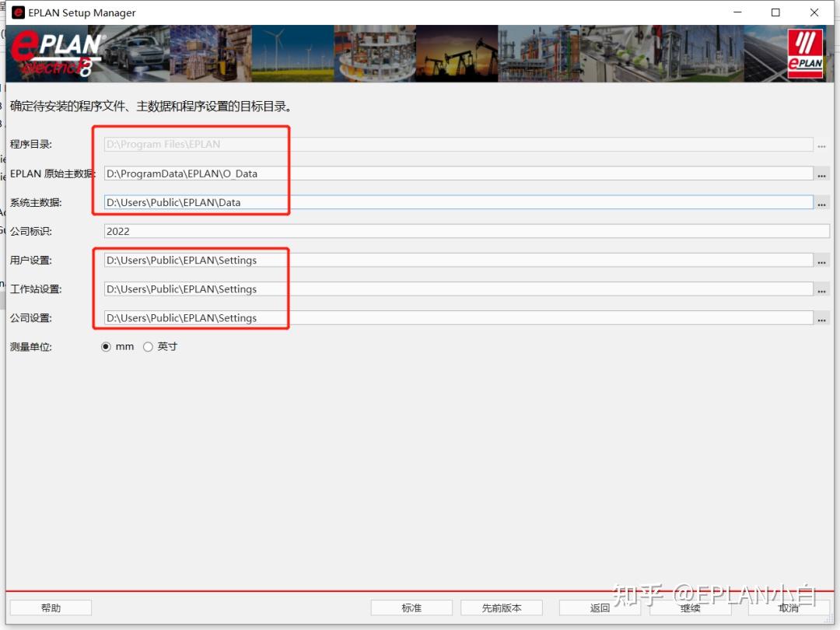Screen dimensions: 840x630
Task: Click the 帮助 button
Action: (x=50, y=607)
